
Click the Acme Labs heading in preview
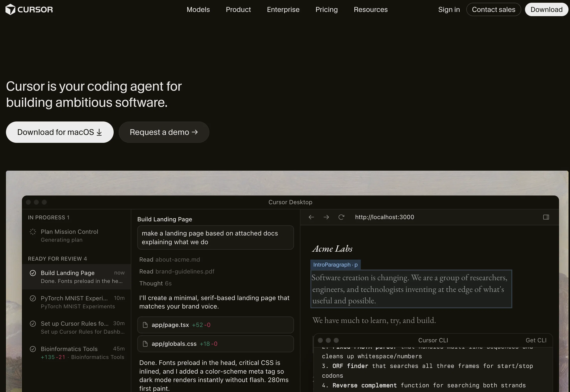click(x=332, y=249)
